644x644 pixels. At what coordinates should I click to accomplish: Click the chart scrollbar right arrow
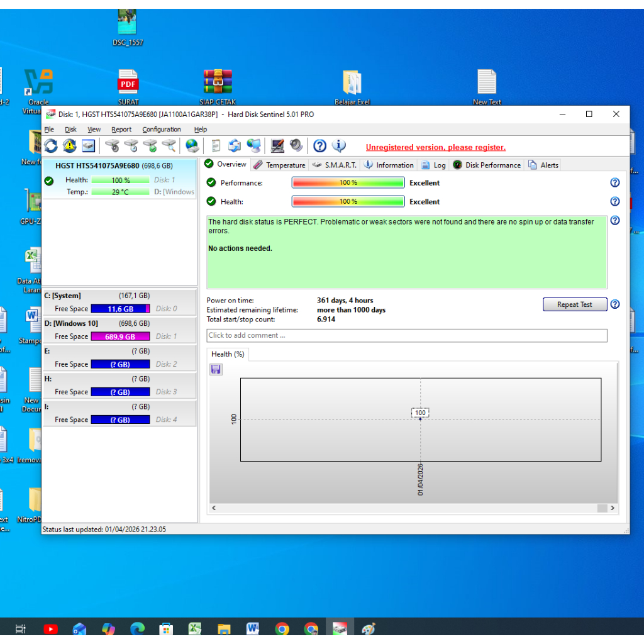tap(613, 508)
